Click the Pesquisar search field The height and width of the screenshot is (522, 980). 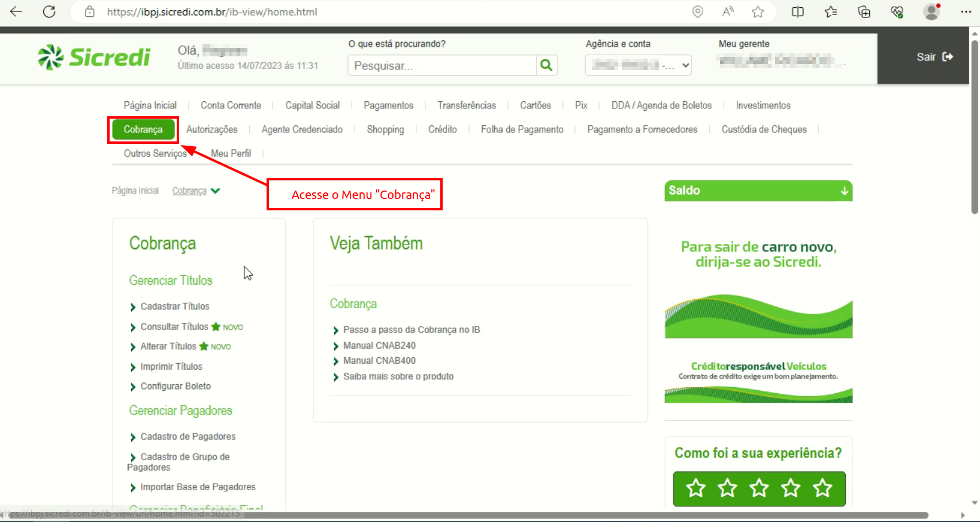point(442,65)
